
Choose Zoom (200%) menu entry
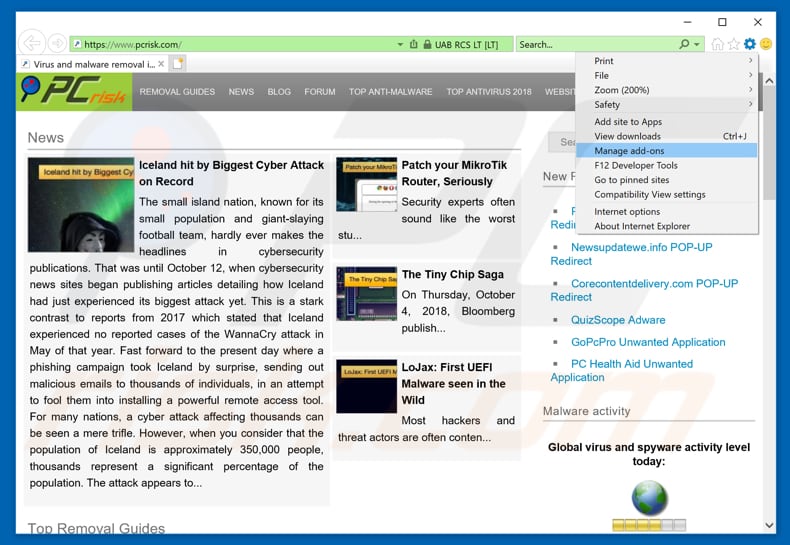tap(666, 90)
